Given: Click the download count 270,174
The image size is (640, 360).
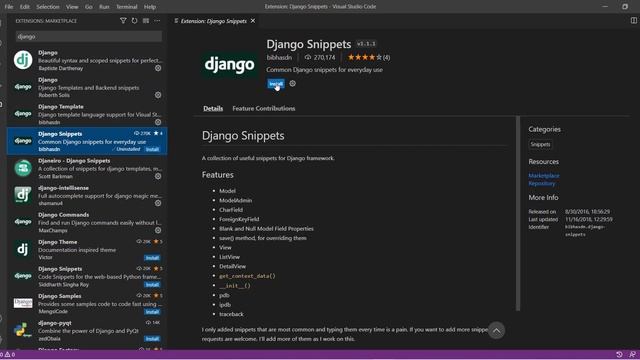Looking at the screenshot, I should tap(320, 58).
